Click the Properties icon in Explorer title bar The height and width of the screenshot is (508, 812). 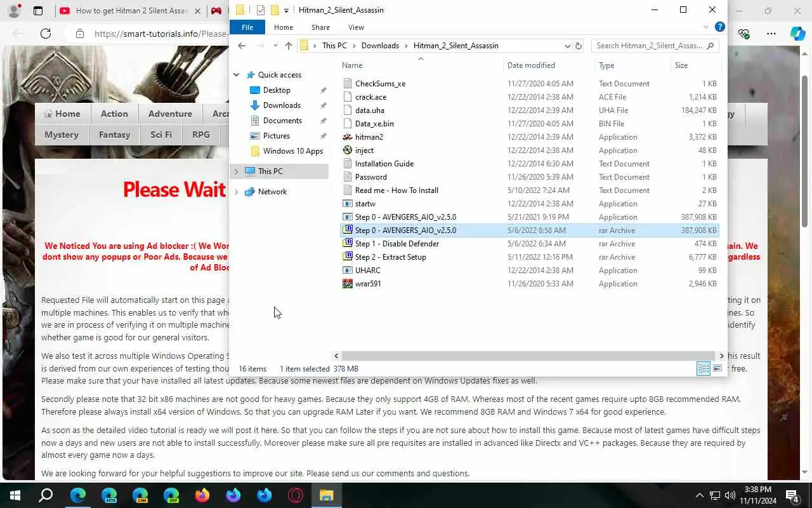(261, 10)
